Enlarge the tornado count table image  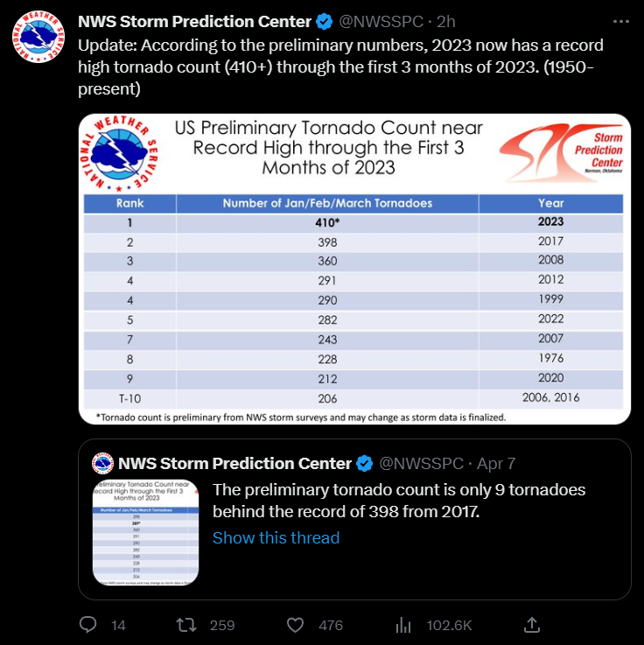354,269
